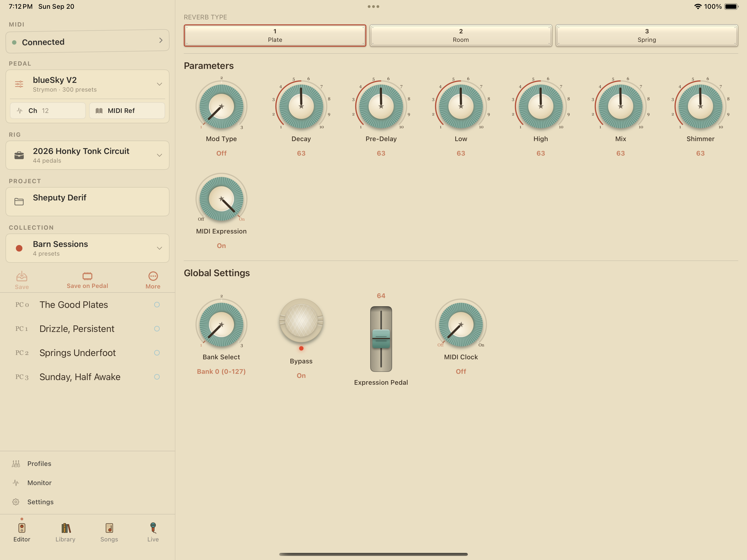Switch to the Live tab
Screen dimensions: 747x560
(153, 532)
